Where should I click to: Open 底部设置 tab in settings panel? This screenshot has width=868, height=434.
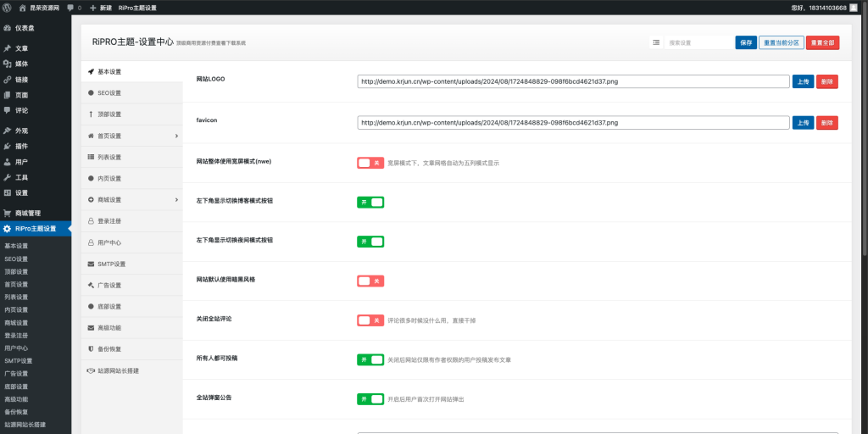(131, 307)
